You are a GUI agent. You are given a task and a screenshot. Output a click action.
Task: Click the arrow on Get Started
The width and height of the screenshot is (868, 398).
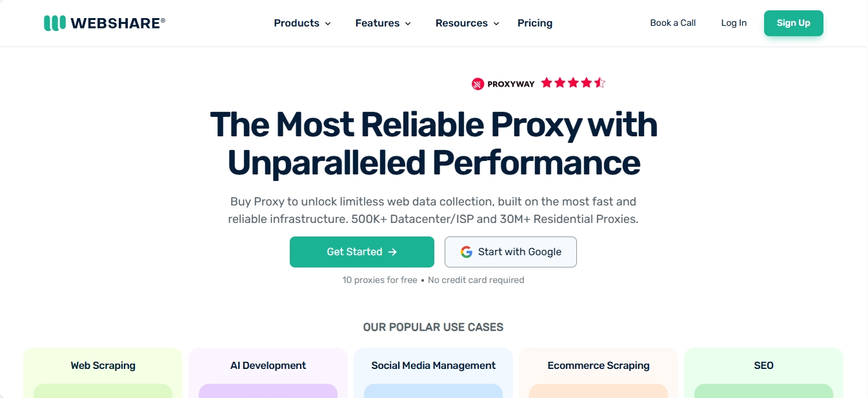coord(392,252)
